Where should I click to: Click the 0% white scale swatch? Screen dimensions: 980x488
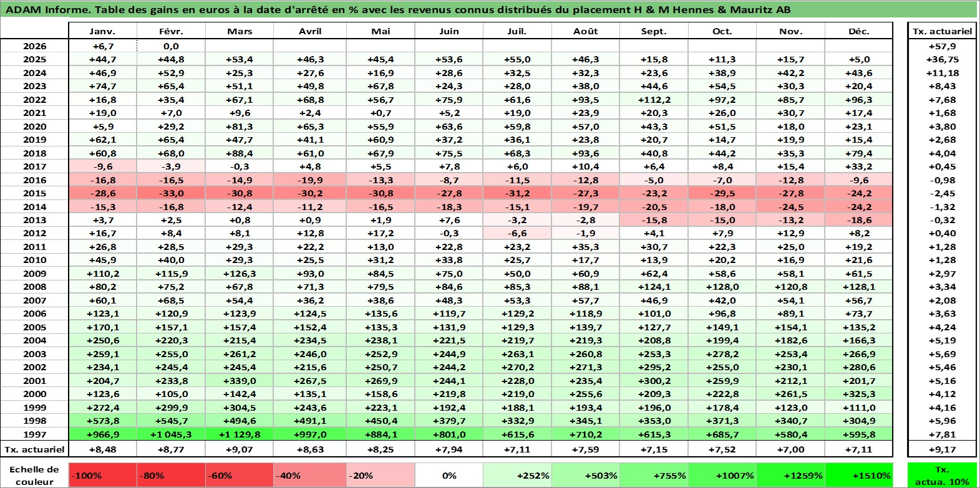449,476
